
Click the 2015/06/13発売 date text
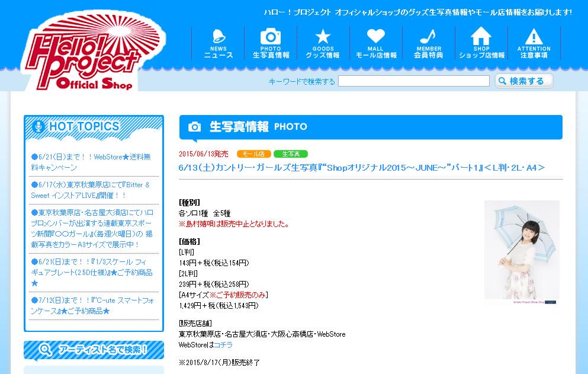click(x=203, y=154)
